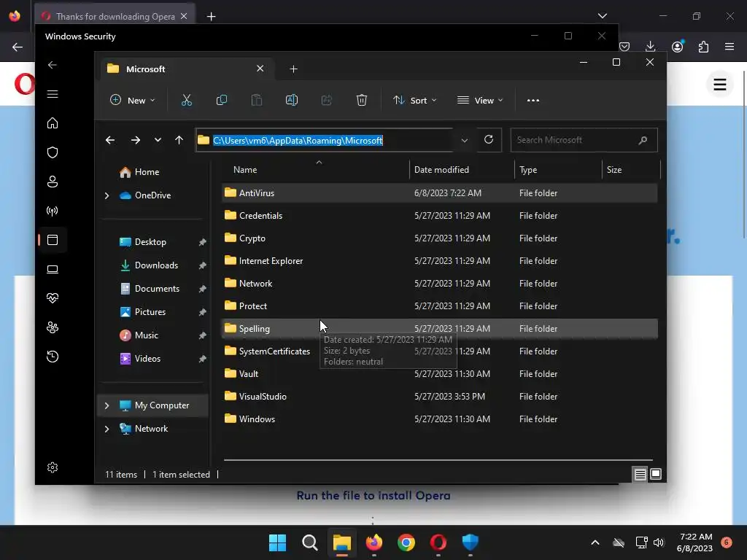Open Firefox list all tabs chevron
The height and width of the screenshot is (560, 747).
(603, 16)
